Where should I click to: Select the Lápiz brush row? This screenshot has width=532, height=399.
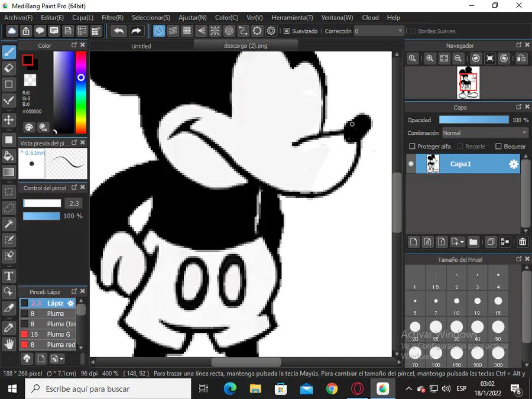point(47,303)
